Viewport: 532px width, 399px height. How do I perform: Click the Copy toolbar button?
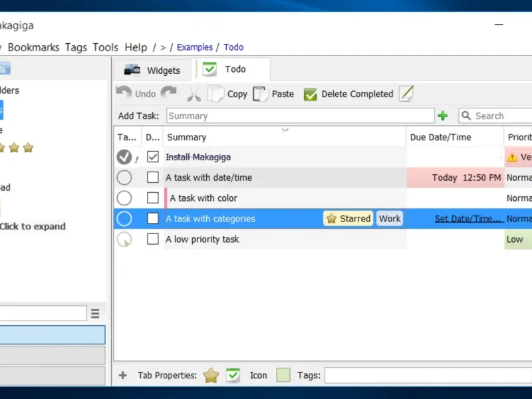tap(227, 94)
